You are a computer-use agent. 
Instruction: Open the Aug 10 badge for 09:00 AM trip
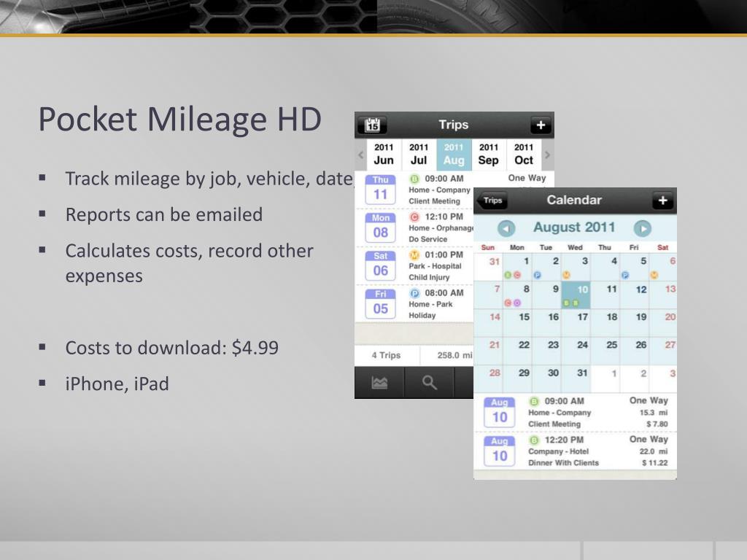pos(499,413)
